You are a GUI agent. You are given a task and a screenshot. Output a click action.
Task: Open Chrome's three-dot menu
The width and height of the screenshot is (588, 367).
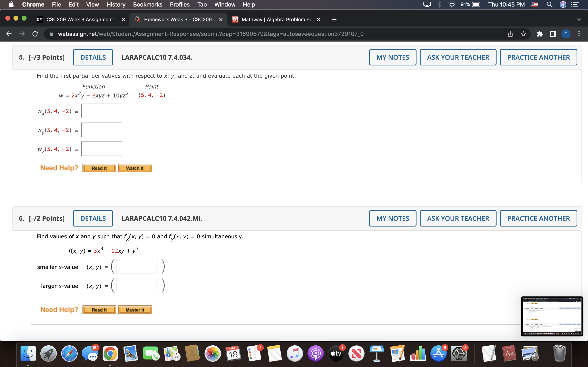579,34
